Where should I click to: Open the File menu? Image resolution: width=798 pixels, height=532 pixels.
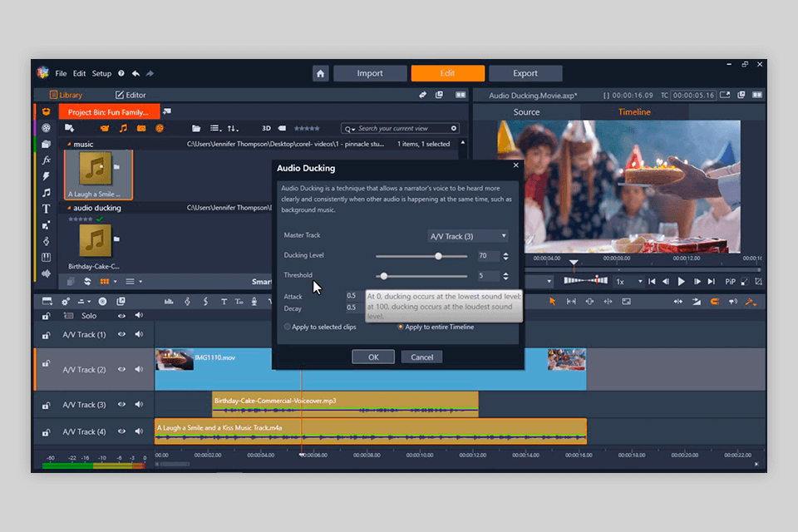pyautogui.click(x=61, y=73)
